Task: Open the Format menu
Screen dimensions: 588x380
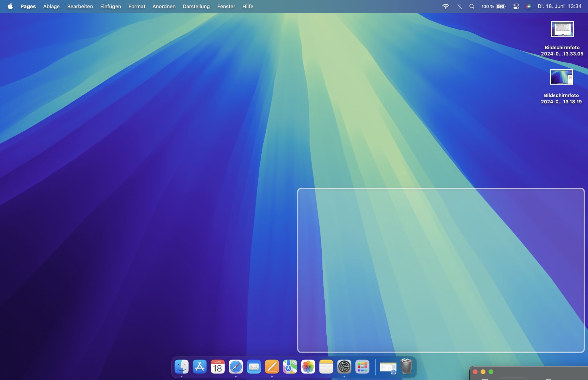Action: pyautogui.click(x=137, y=7)
